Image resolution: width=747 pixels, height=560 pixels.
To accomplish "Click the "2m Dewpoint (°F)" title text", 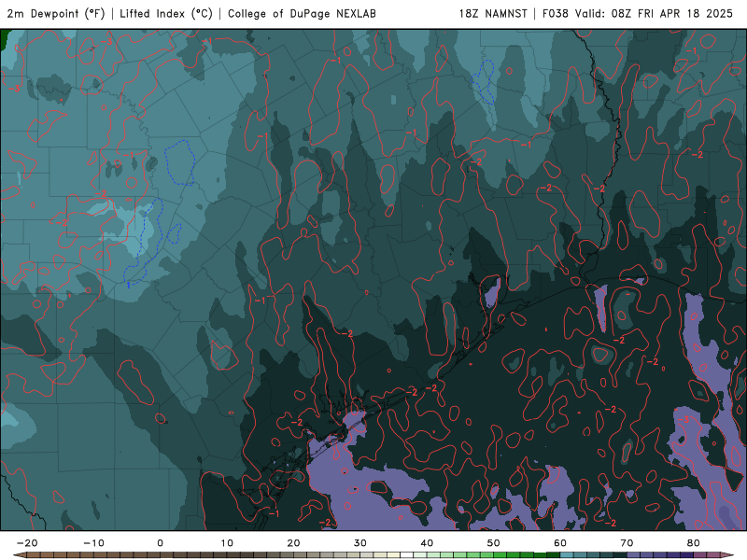I will coord(56,14).
